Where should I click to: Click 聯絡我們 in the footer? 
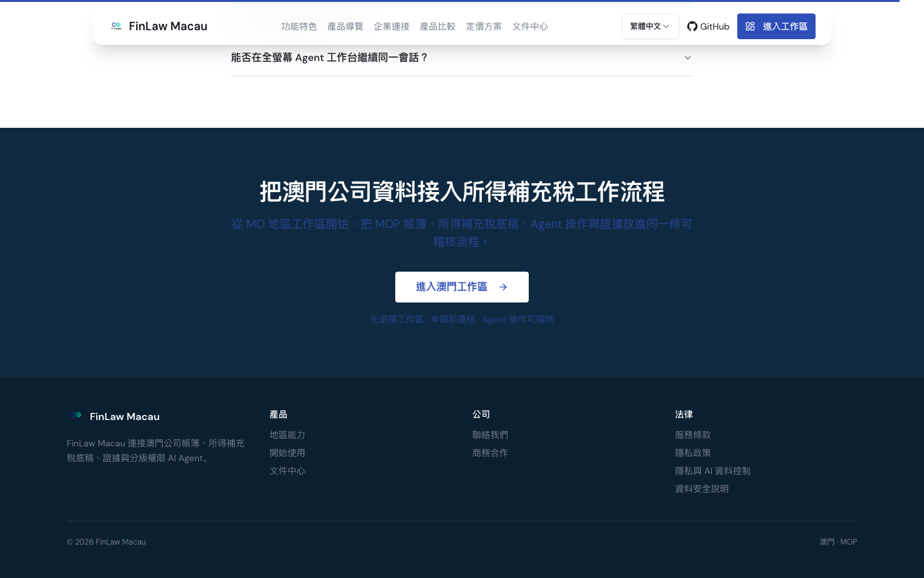[490, 435]
